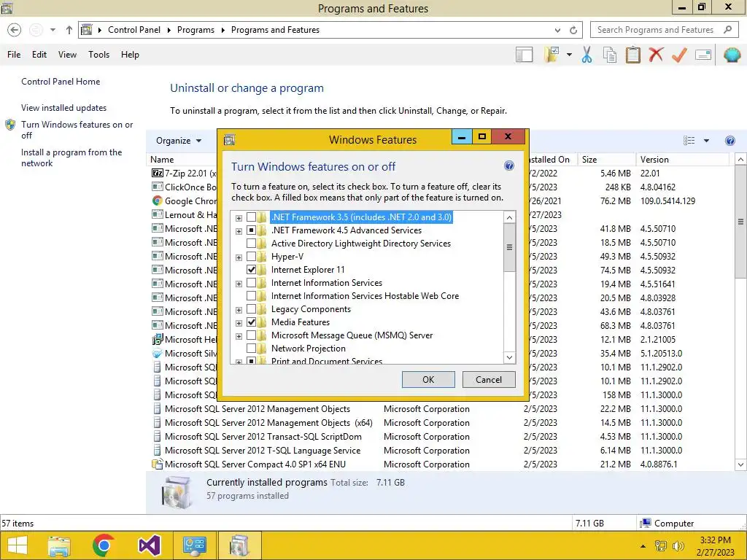This screenshot has width=747, height=560.
Task: Open Visual Studio from the taskbar
Action: pyautogui.click(x=149, y=545)
